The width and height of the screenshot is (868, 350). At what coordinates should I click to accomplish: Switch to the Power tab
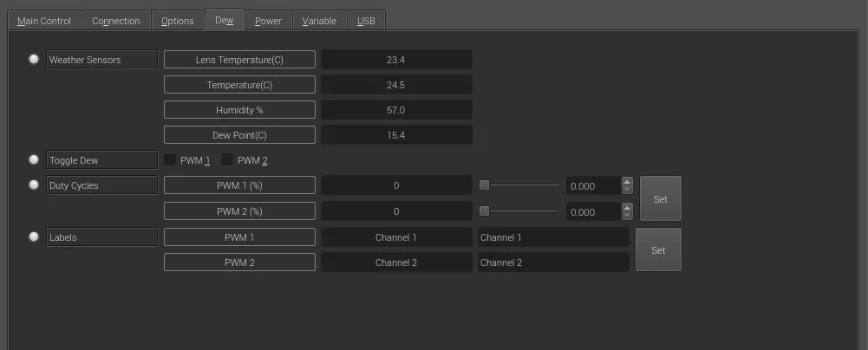pyautogui.click(x=268, y=21)
